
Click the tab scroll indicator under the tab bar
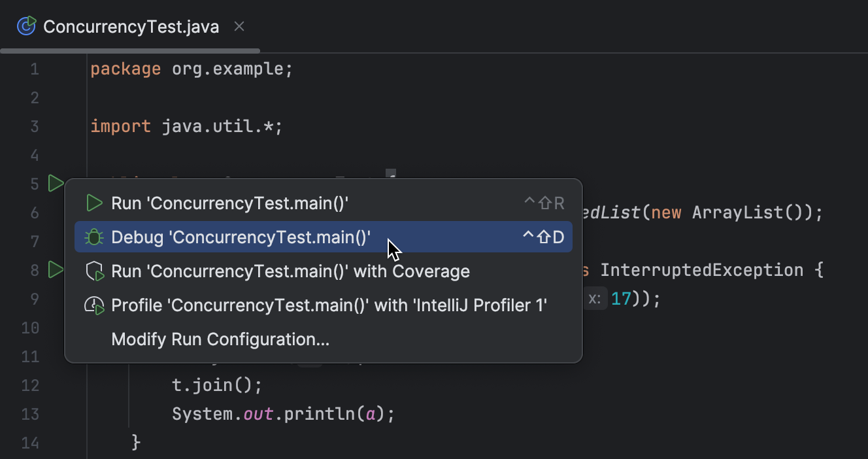129,50
